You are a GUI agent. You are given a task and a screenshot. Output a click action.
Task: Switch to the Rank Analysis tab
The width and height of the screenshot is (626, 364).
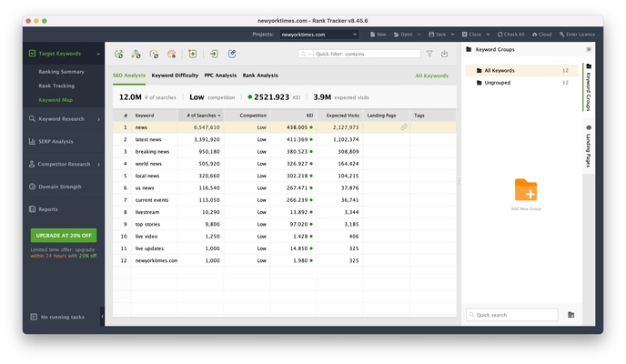(x=260, y=76)
